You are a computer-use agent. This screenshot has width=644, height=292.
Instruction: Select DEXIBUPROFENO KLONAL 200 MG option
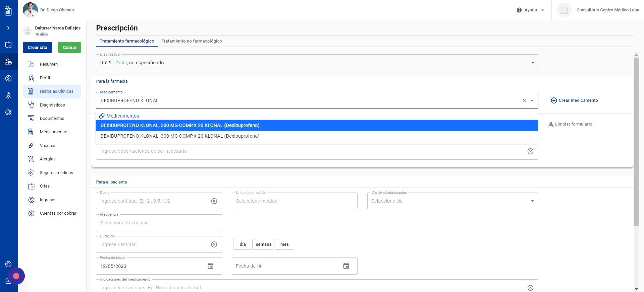[317, 125]
